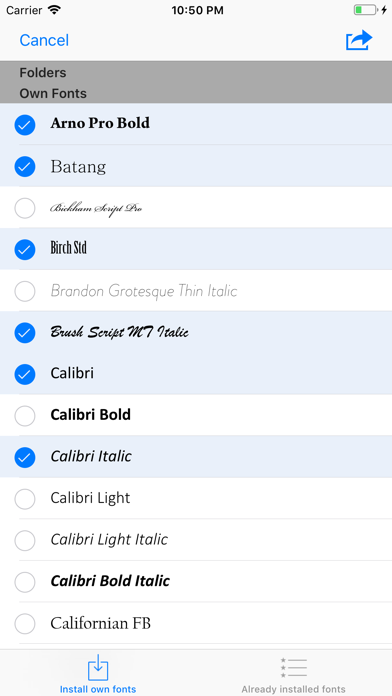Uncheck the Batang font checkmark
The width and height of the screenshot is (392, 696).
[x=25, y=166]
